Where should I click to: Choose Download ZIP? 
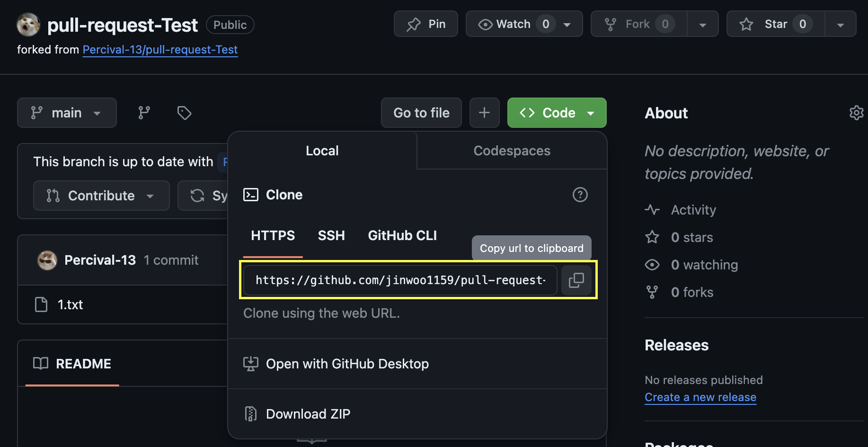pyautogui.click(x=297, y=414)
